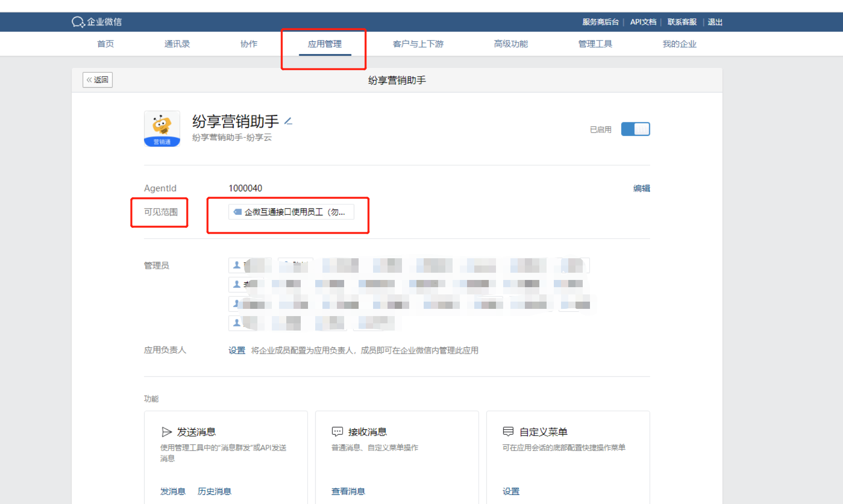Click the 返回 back button
843x504 pixels.
coord(97,80)
